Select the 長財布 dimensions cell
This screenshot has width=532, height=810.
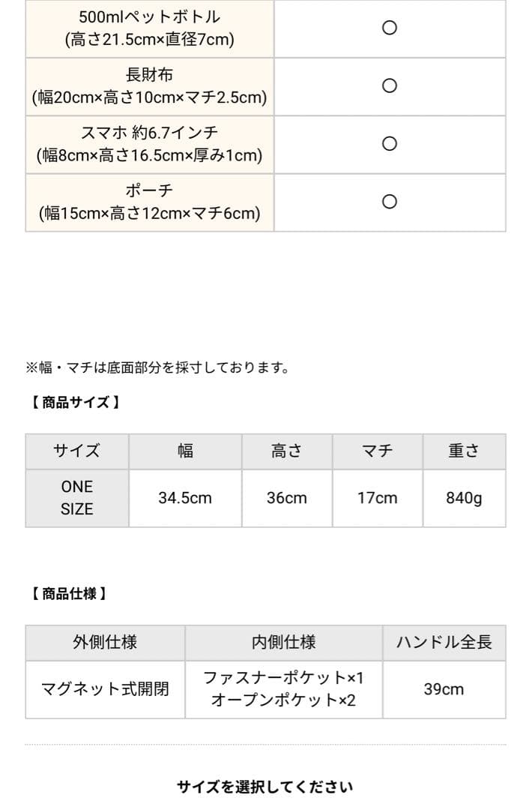150,86
